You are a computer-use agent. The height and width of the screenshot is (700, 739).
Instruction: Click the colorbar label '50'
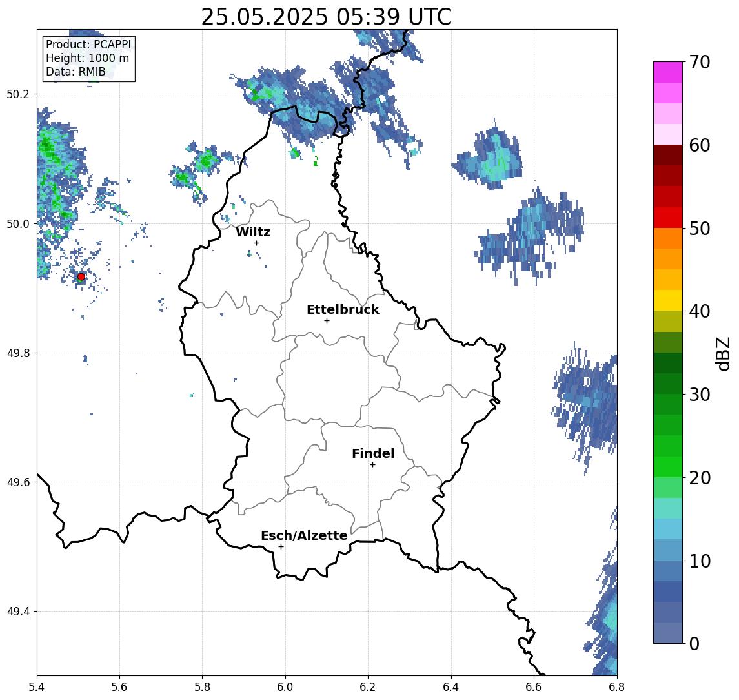pos(700,229)
